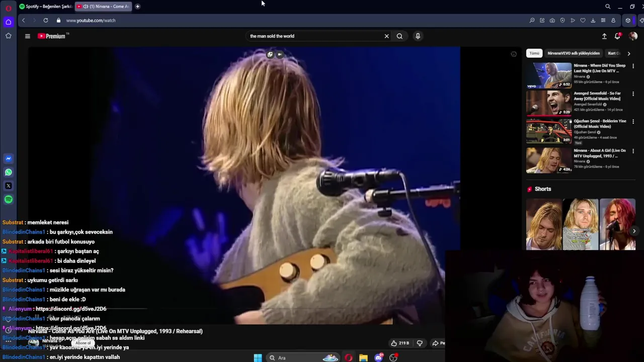Select the Tümü filter chip
This screenshot has height=362, width=644.
click(x=534, y=53)
